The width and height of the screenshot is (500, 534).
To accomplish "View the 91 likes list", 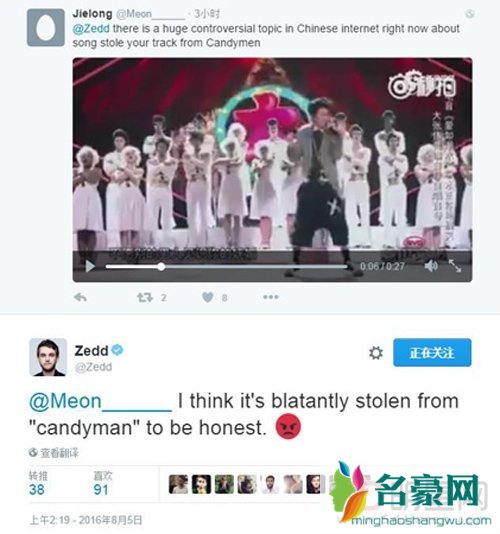I will [x=102, y=483].
